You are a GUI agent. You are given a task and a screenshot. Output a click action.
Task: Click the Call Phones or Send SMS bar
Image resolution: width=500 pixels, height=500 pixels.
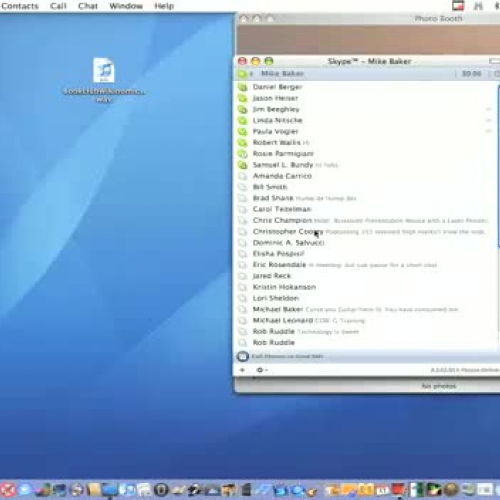pyautogui.click(x=368, y=356)
